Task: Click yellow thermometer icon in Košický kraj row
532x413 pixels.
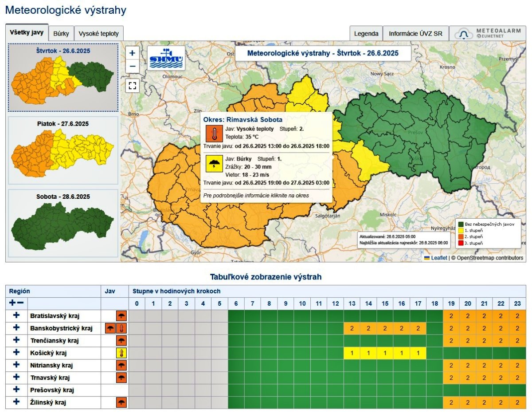Action: click(121, 353)
